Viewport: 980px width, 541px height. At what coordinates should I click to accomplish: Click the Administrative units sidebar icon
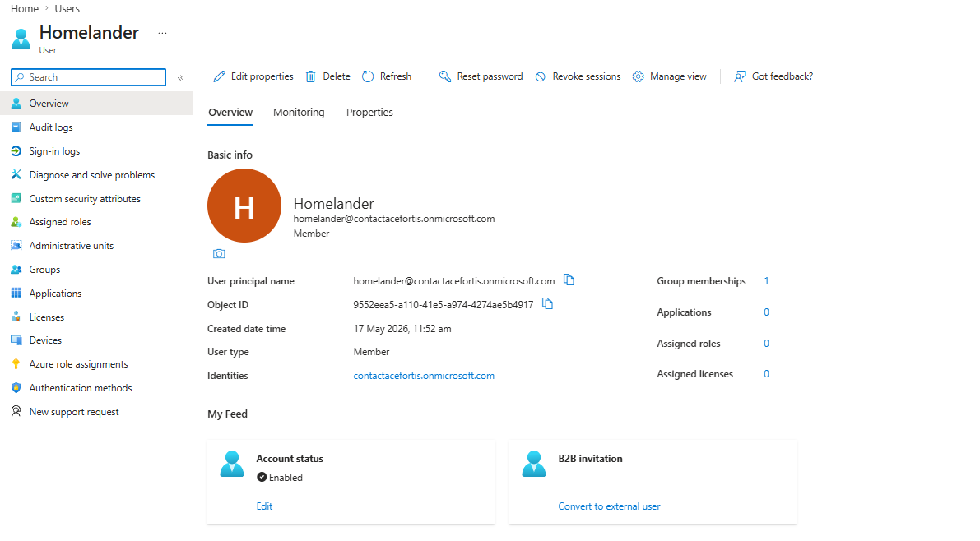pyautogui.click(x=16, y=246)
